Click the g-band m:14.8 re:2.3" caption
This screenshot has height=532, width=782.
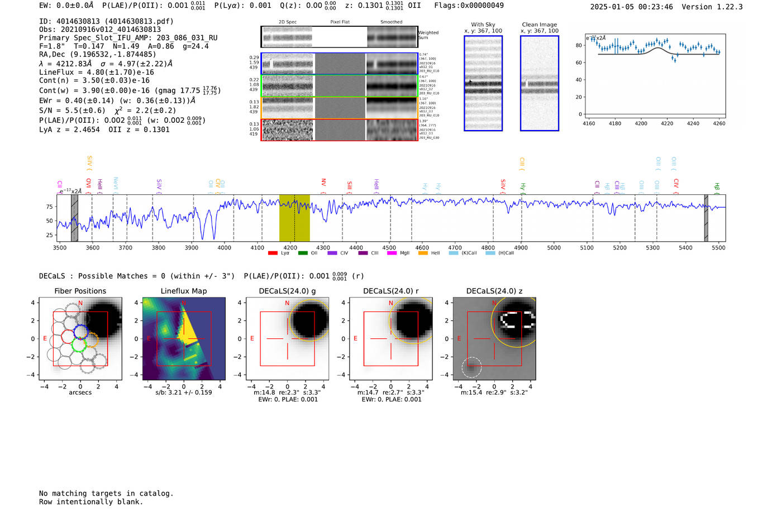pyautogui.click(x=287, y=392)
